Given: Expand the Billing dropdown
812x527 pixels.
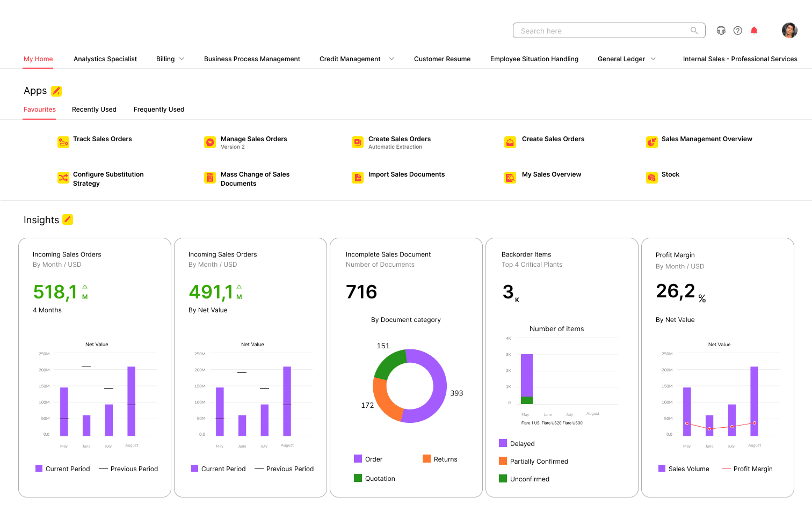Looking at the screenshot, I should [182, 59].
